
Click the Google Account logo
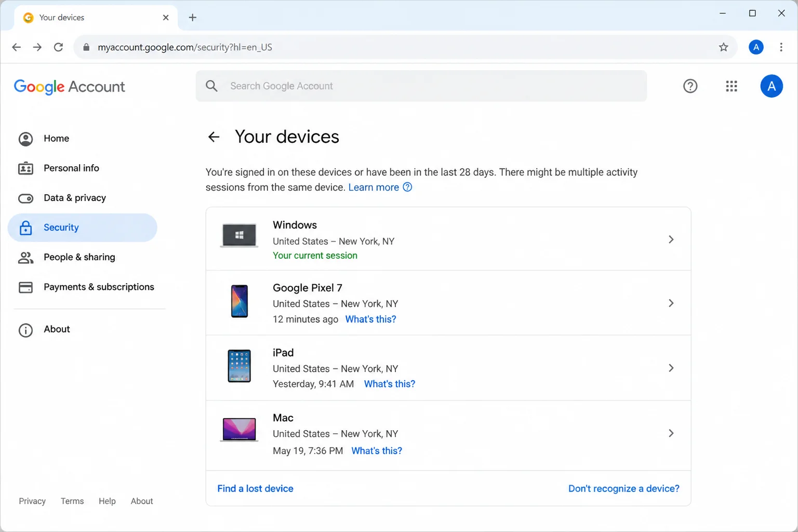[x=69, y=87]
